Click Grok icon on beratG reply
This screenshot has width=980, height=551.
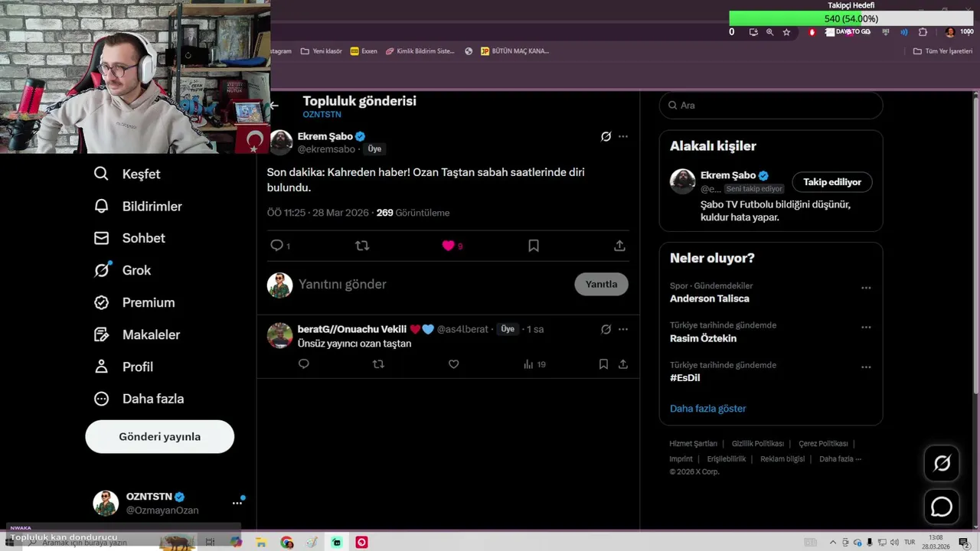[x=606, y=329]
